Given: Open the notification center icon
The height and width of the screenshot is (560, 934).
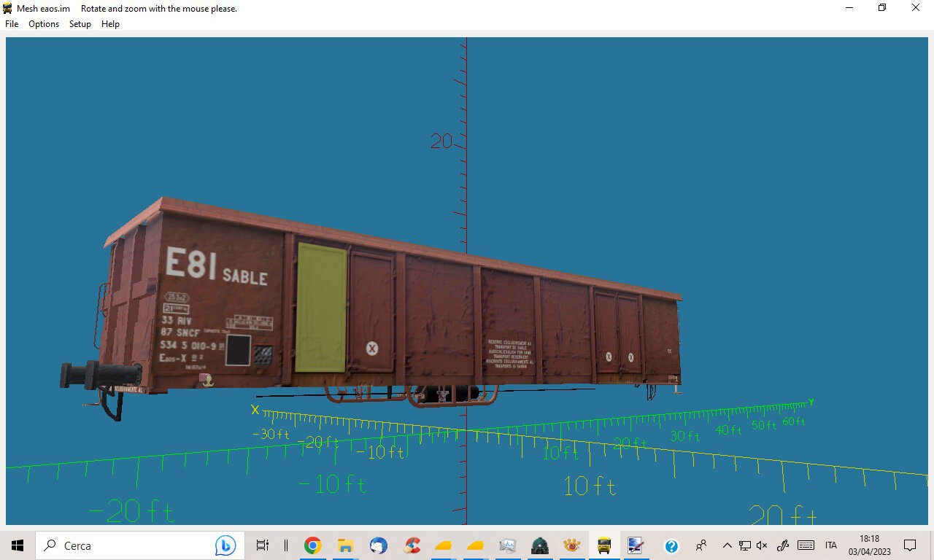Looking at the screenshot, I should (910, 545).
